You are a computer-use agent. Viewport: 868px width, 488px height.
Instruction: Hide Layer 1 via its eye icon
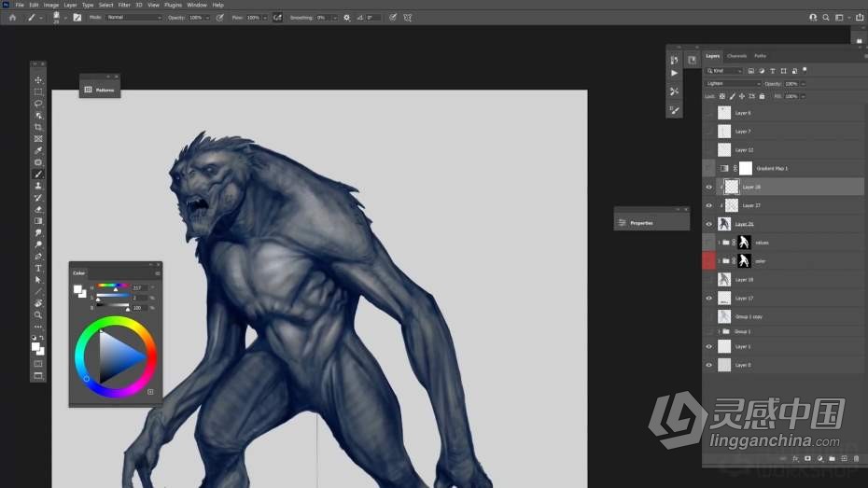(708, 346)
